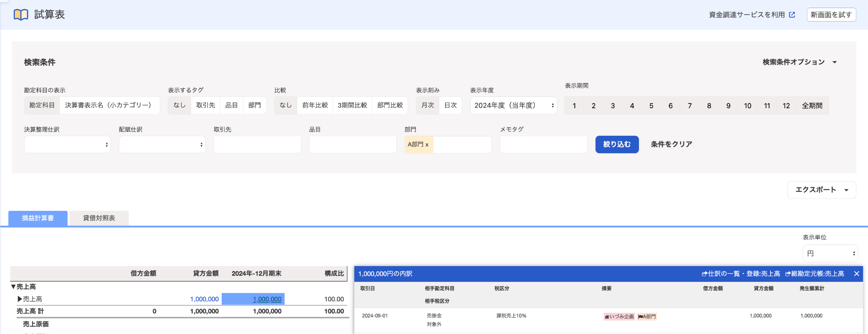Set 表示するタグ to なし

pyautogui.click(x=179, y=105)
